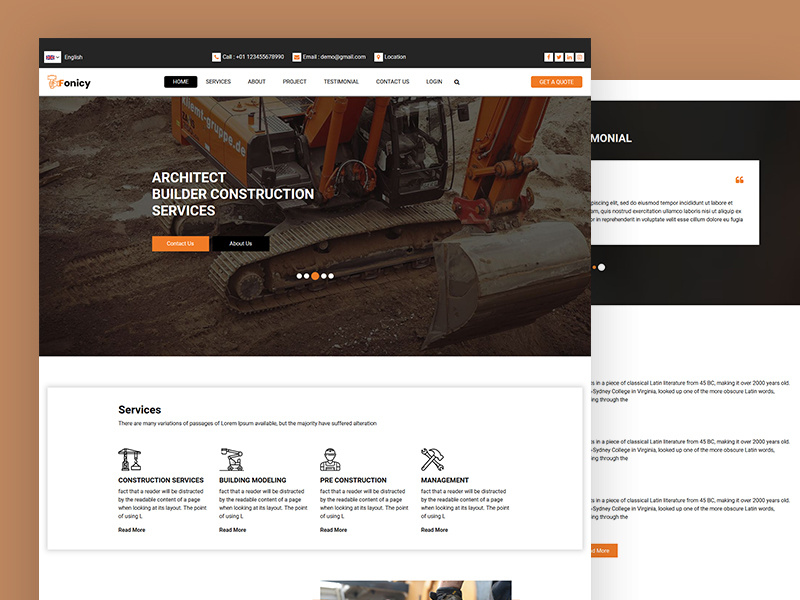
Task: Click the GET A QUOTE button
Action: coord(556,81)
